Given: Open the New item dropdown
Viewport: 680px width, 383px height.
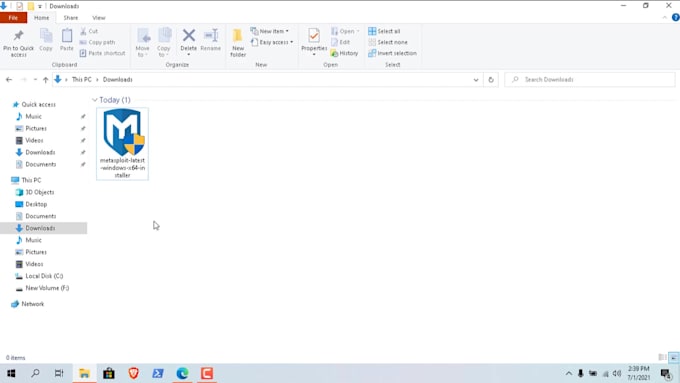Looking at the screenshot, I should 269,31.
